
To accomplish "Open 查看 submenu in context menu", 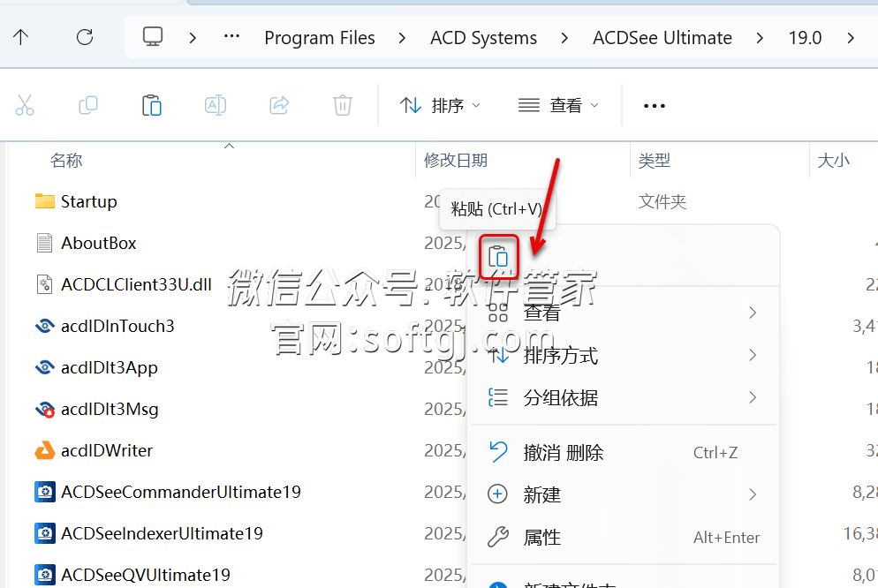I will pos(624,313).
